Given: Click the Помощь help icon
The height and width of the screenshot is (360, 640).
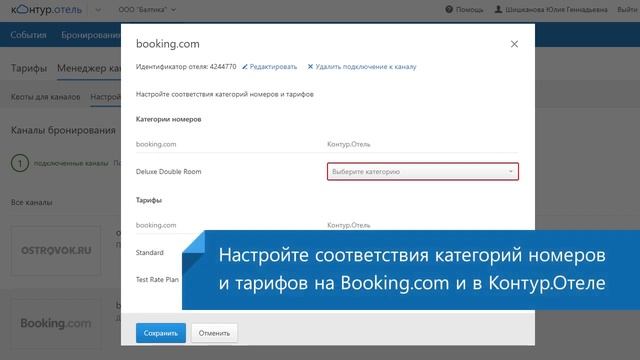Looking at the screenshot, I should point(449,9).
